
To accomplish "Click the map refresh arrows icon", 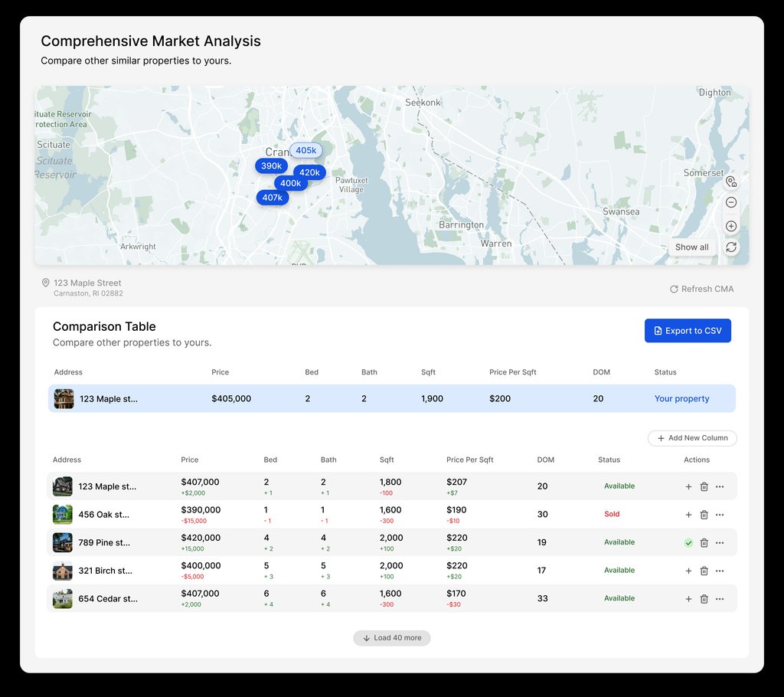I will point(731,247).
